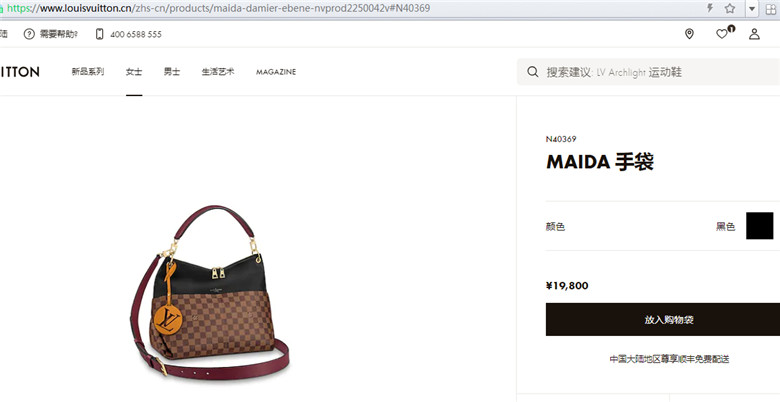Select the black color swatch
Viewport: 780px width, 402px height.
[760, 226]
